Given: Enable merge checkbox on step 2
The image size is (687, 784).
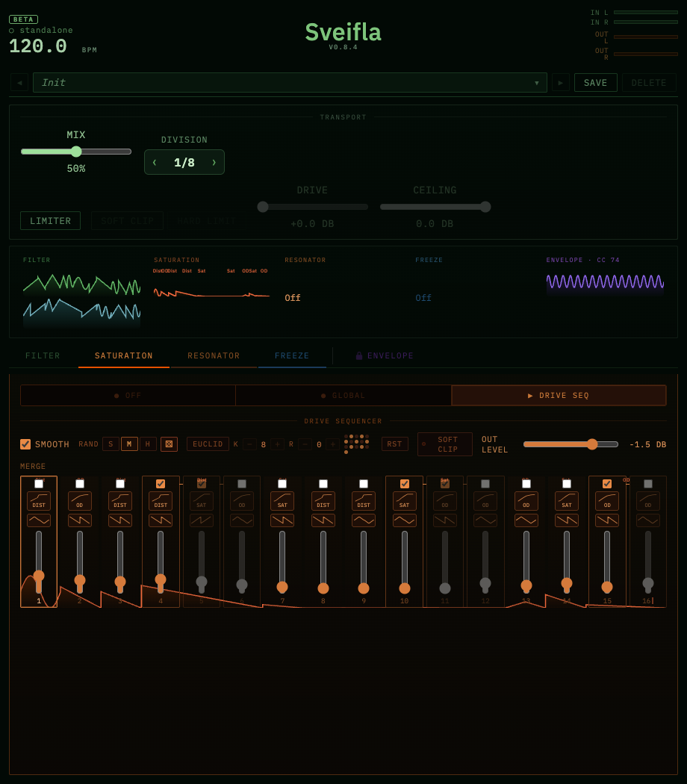Looking at the screenshot, I should coord(79,484).
